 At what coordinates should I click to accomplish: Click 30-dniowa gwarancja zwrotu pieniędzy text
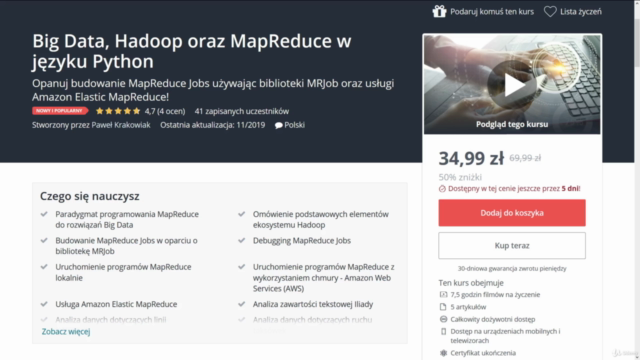512,269
